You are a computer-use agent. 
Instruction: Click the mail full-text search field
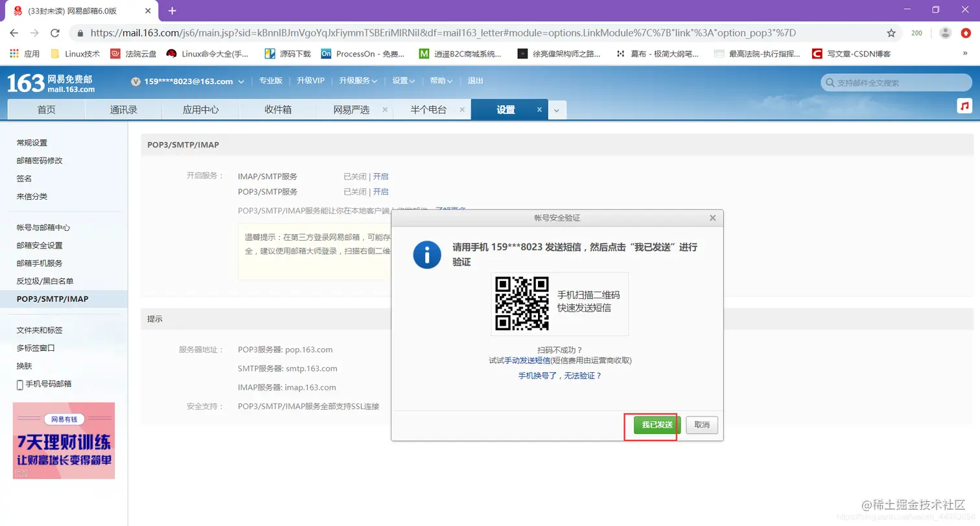896,82
